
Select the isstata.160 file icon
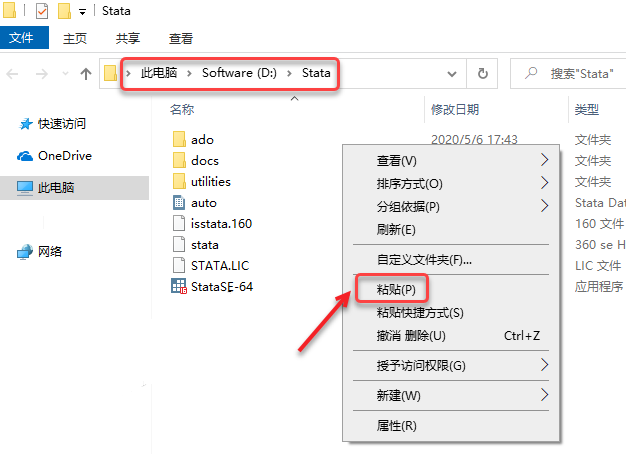click(x=179, y=223)
